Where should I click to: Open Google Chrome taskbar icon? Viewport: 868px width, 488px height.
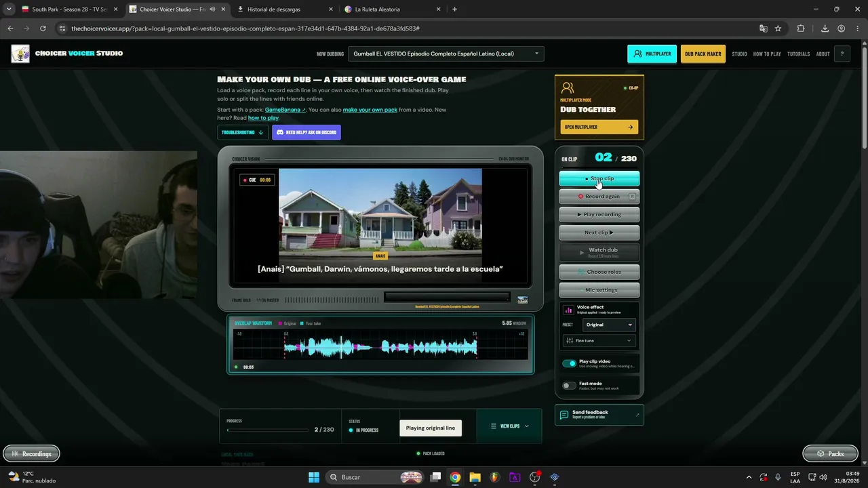point(455,477)
